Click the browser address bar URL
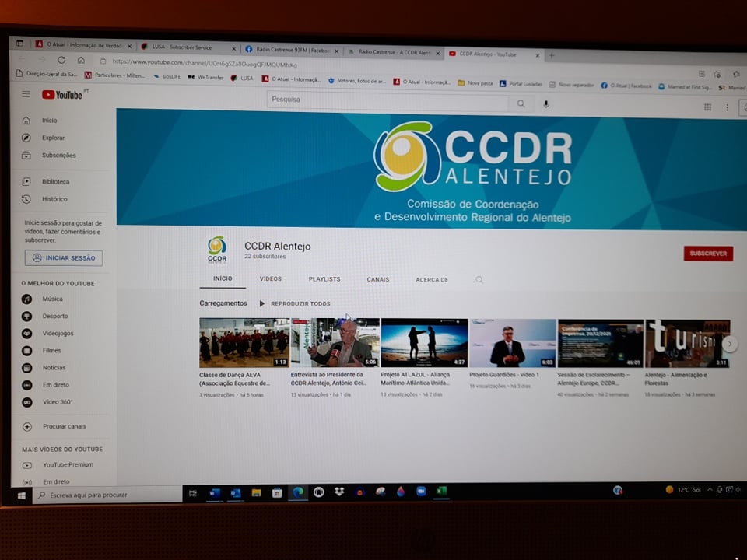The width and height of the screenshot is (747, 560). coord(205,63)
